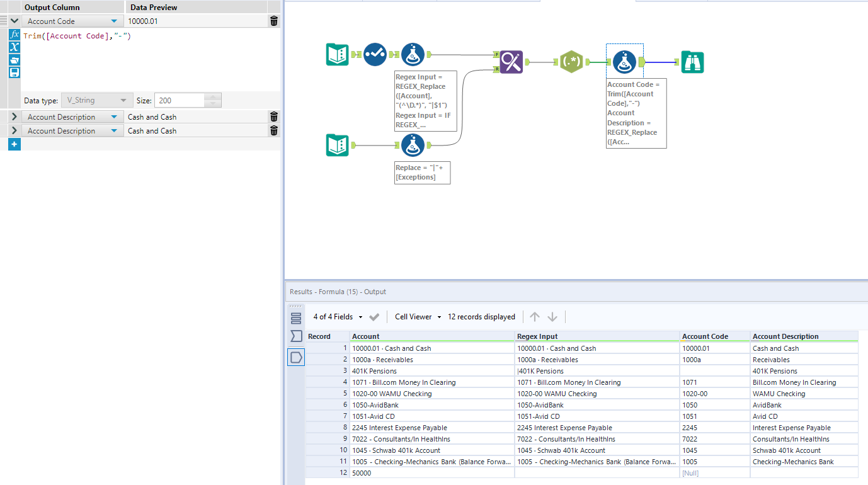Increase the Size value with the up stepper

tap(212, 96)
